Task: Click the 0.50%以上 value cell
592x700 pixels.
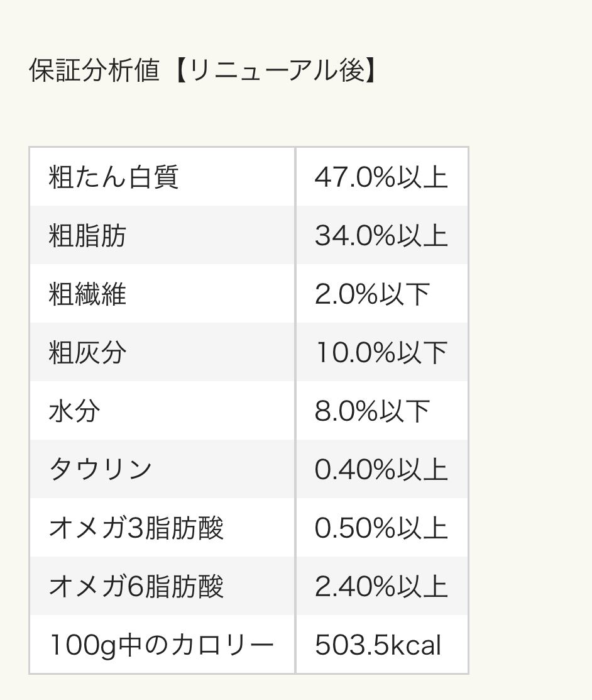Action: pos(381,528)
